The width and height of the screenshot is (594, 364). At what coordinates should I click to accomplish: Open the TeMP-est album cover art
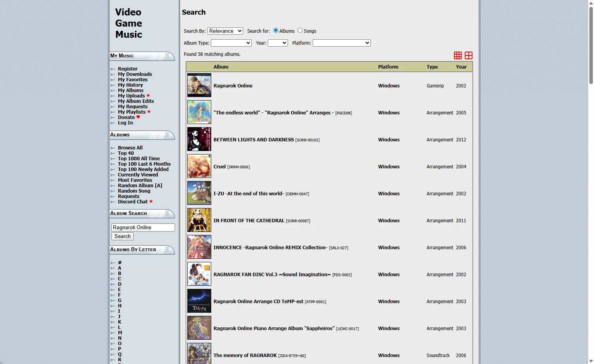(x=199, y=301)
